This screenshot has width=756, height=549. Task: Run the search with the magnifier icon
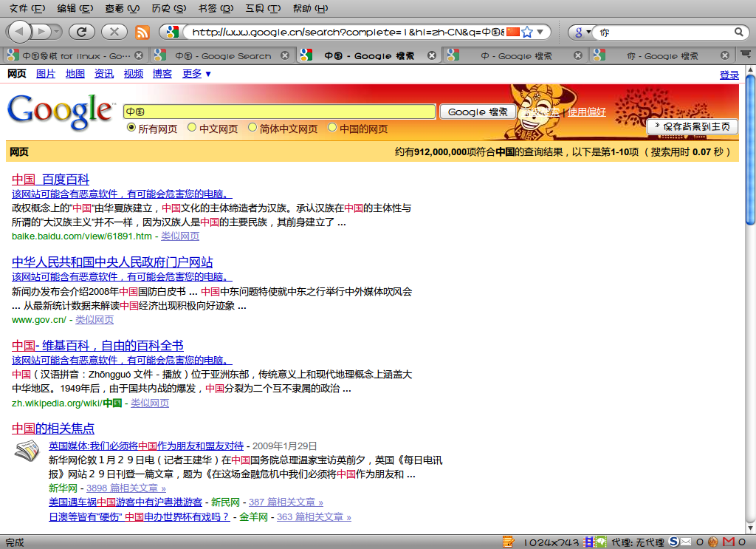pyautogui.click(x=738, y=32)
